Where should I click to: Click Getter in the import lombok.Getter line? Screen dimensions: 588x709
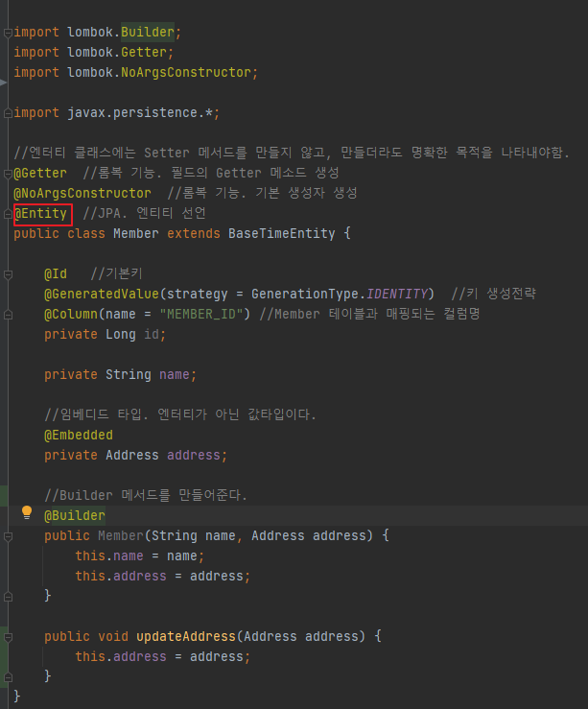click(x=144, y=53)
